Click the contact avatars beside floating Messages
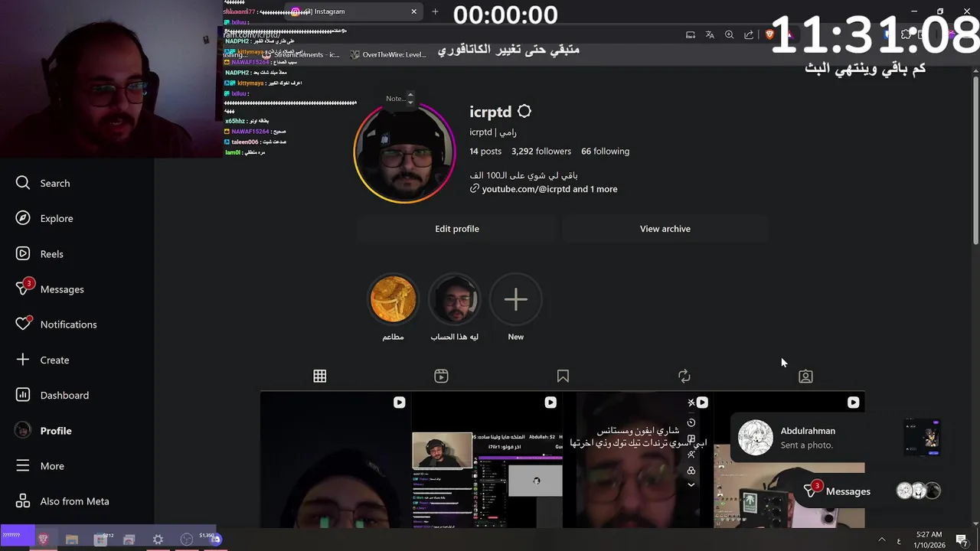Image resolution: width=980 pixels, height=551 pixels. click(x=917, y=491)
